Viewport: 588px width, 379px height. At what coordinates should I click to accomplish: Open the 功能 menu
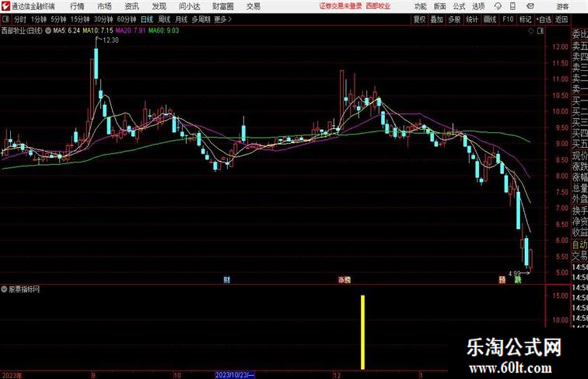(x=421, y=6)
